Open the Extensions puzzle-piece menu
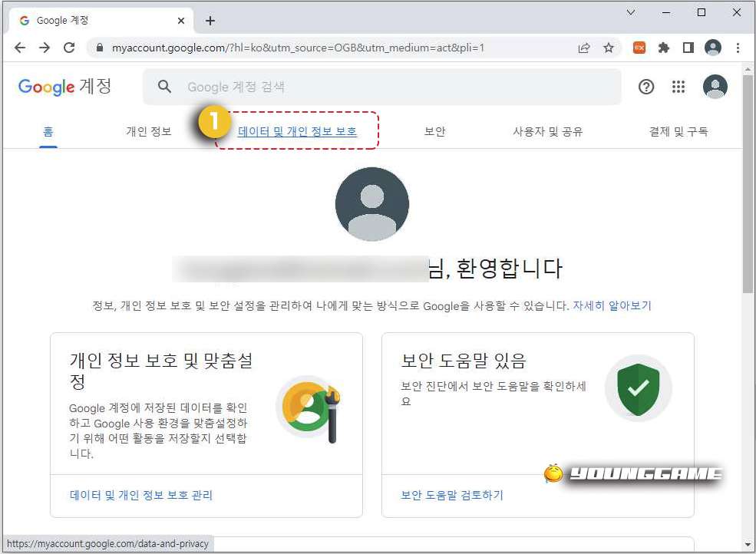The width and height of the screenshot is (756, 554). (x=664, y=48)
